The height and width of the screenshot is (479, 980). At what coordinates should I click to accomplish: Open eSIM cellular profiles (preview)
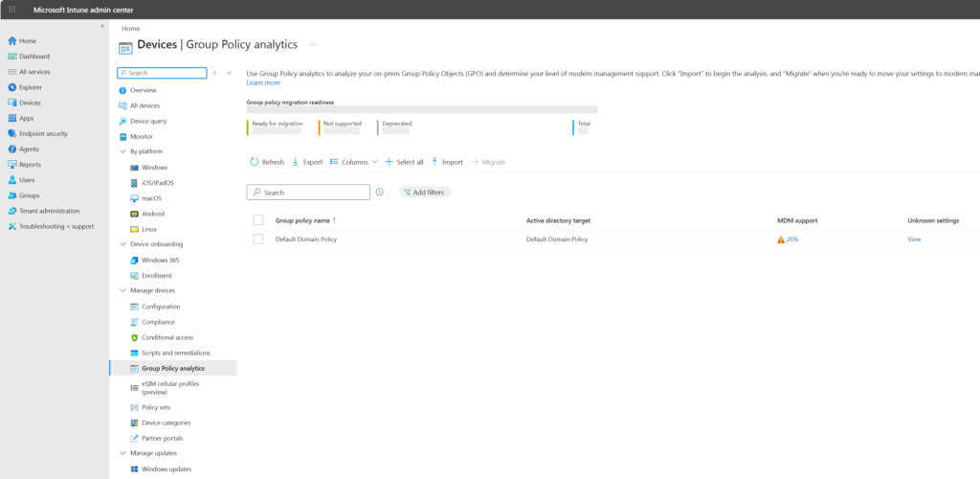tap(172, 388)
